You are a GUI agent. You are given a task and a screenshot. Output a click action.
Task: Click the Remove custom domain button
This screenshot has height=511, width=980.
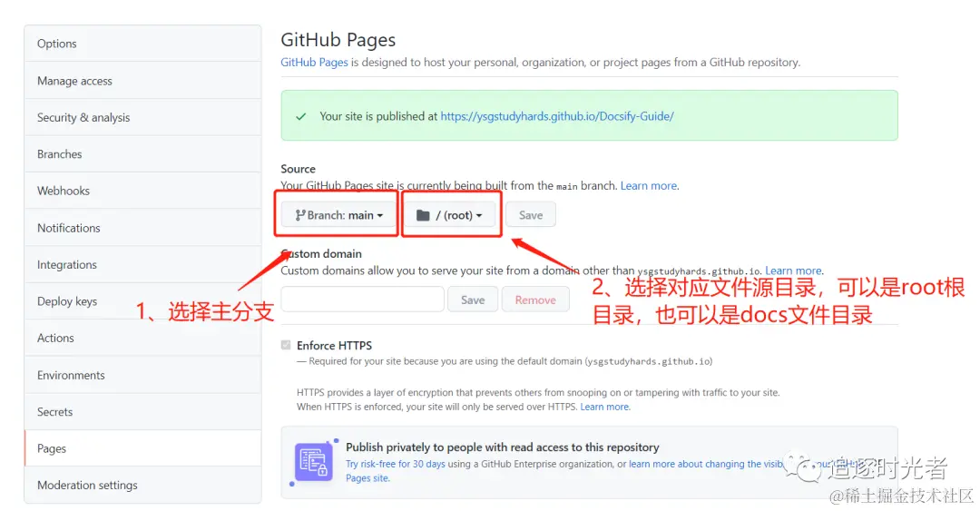click(535, 300)
